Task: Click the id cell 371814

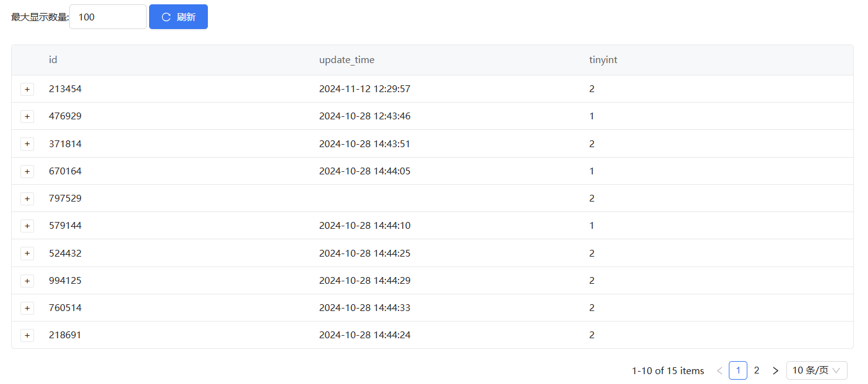Action: pos(65,143)
